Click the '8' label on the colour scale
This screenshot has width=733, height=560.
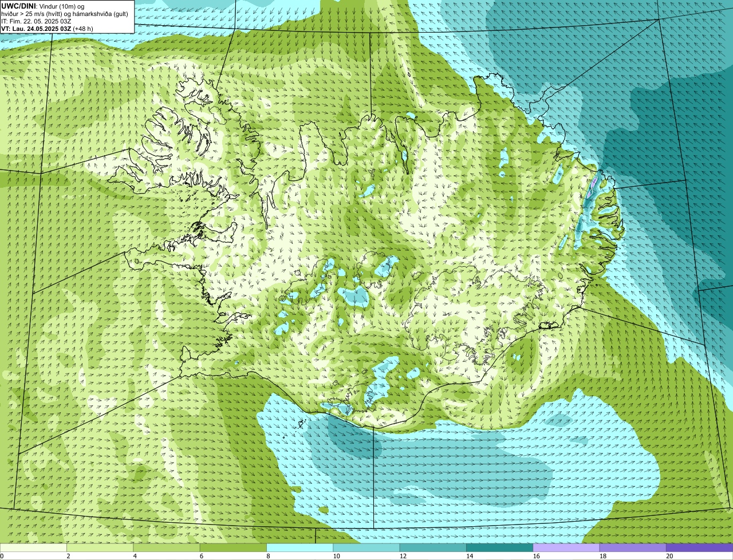[x=268, y=556]
